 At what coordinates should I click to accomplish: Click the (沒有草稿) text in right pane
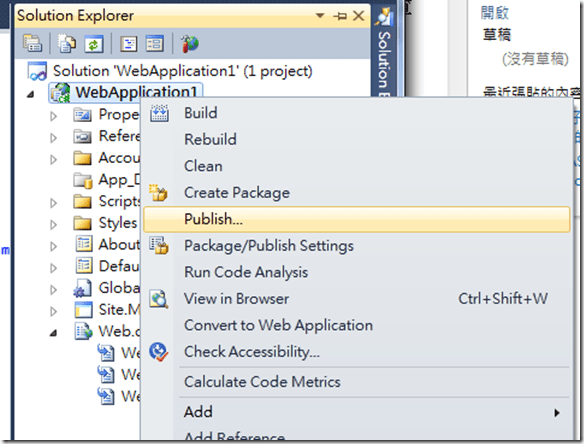coord(535,58)
